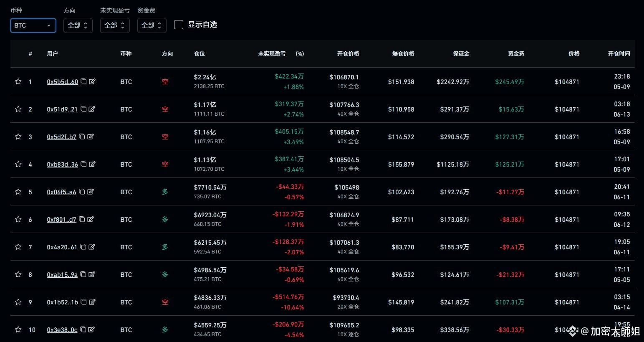This screenshot has width=644, height=342.
Task: Sort by 开仓时间 column header
Action: click(x=619, y=53)
